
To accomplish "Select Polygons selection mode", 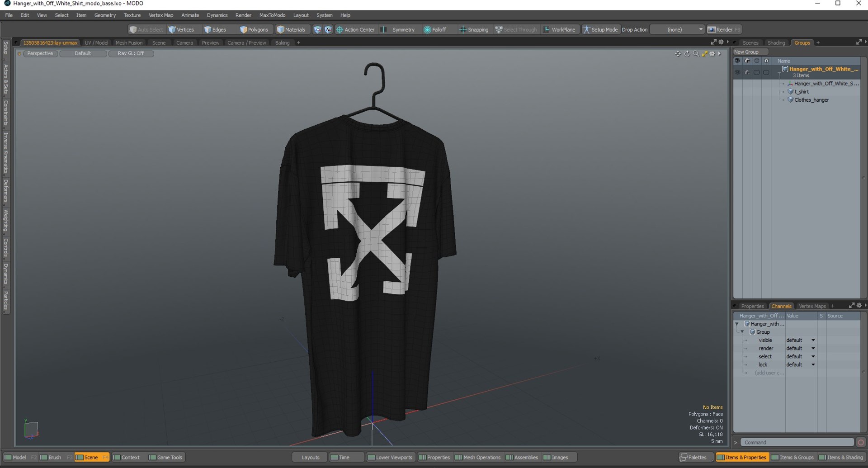I will (x=254, y=30).
